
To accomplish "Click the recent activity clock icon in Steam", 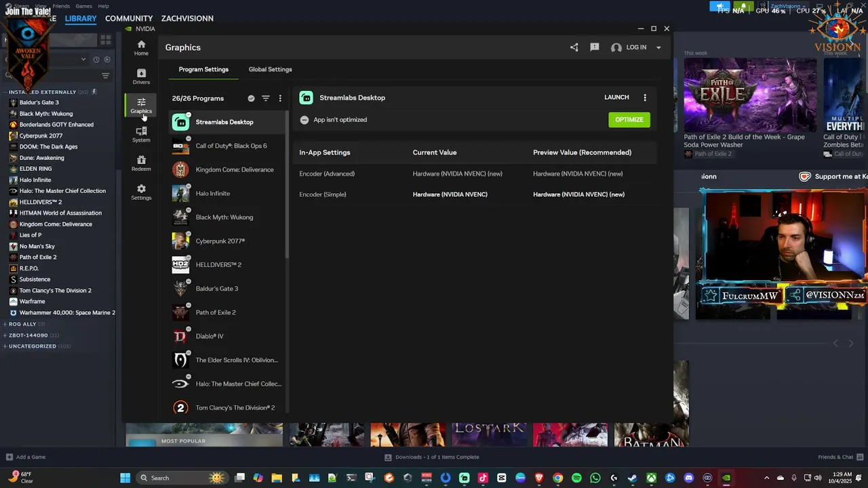I will 96,60.
